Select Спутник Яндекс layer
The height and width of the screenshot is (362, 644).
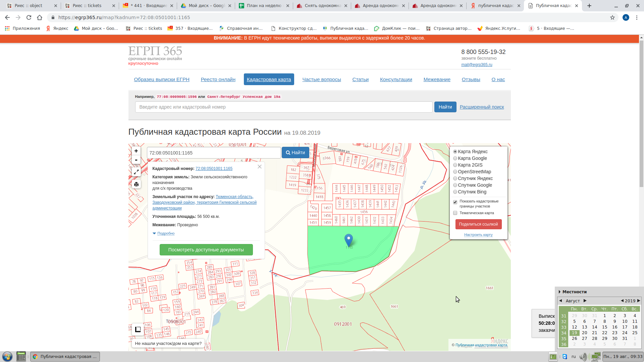(455, 178)
